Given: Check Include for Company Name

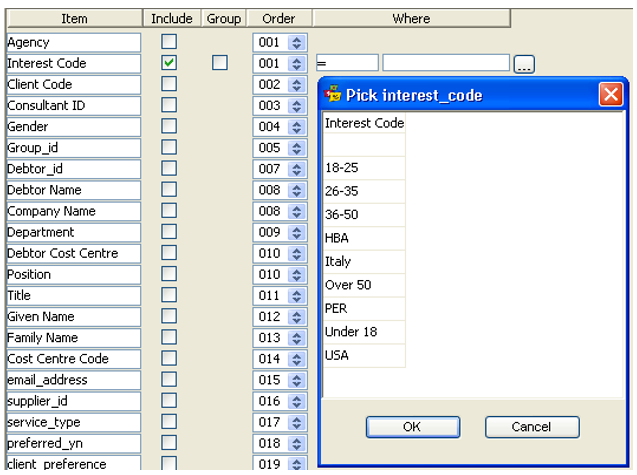Looking at the screenshot, I should pos(169,211).
